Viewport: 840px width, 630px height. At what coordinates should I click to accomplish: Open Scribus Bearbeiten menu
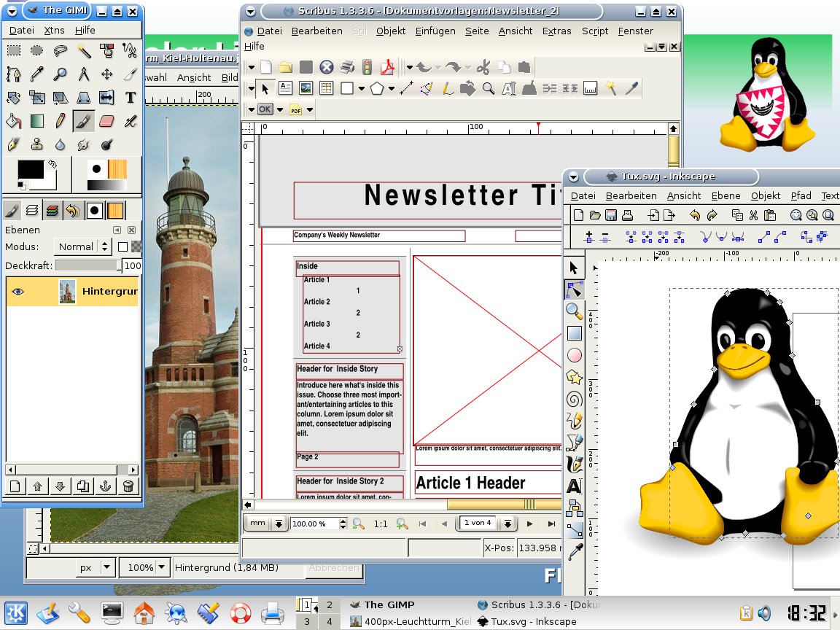click(316, 31)
